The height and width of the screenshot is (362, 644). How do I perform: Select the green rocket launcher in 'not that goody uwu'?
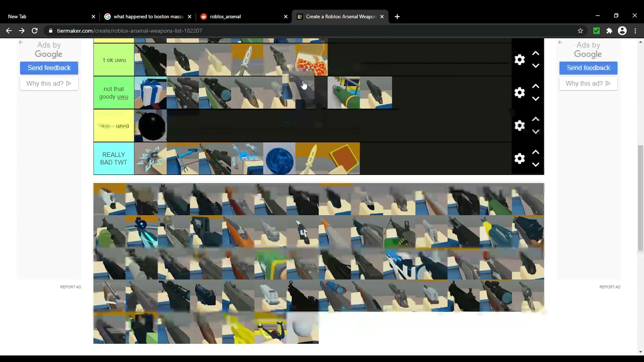(344, 93)
